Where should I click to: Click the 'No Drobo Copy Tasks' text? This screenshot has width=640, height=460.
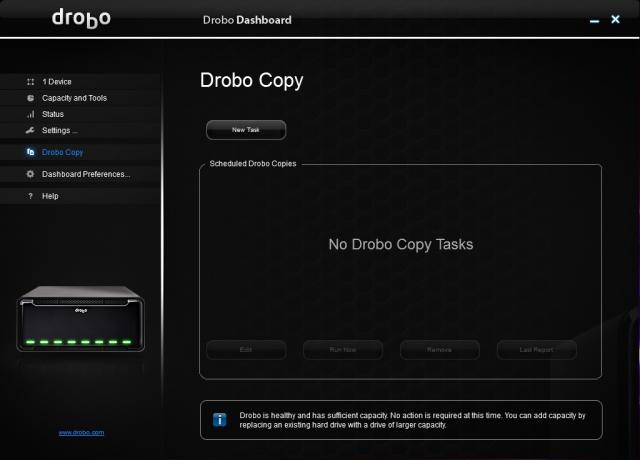(401, 244)
